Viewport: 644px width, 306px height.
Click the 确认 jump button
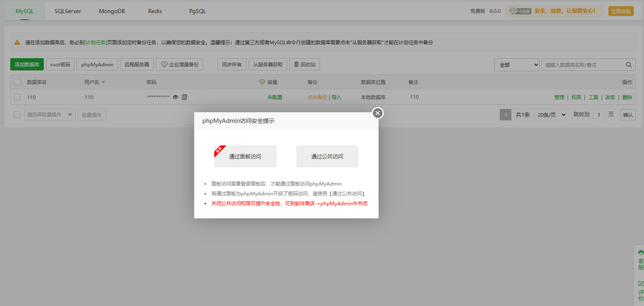pyautogui.click(x=628, y=115)
